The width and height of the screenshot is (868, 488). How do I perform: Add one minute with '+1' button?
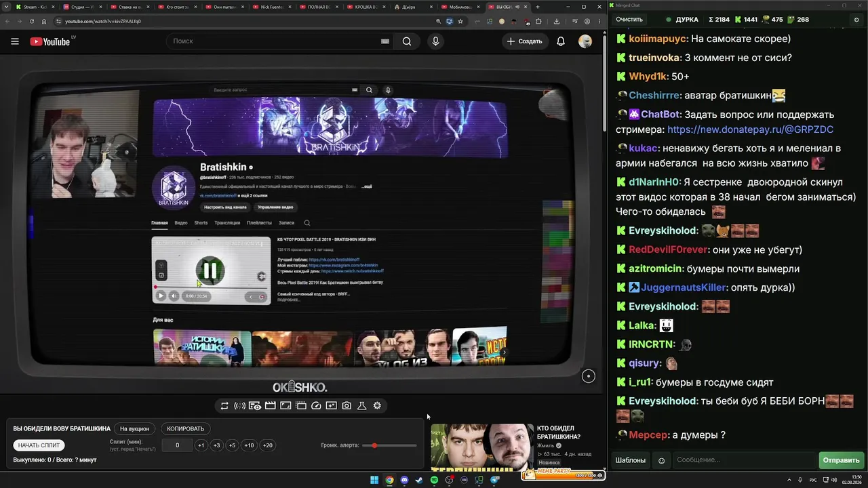coord(201,445)
